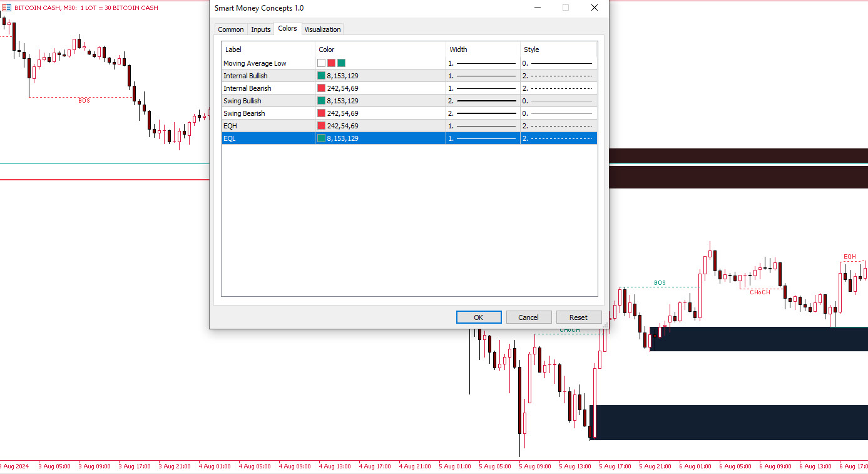The image size is (868, 474).
Task: Open the Inputs tab
Action: coord(260,29)
